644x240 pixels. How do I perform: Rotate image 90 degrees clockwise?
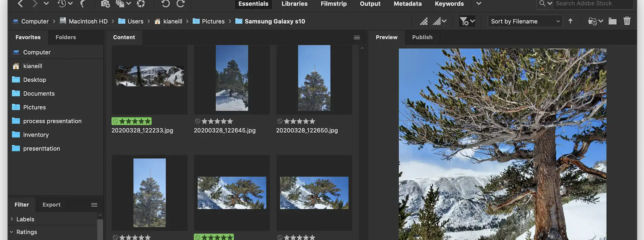coord(181,4)
